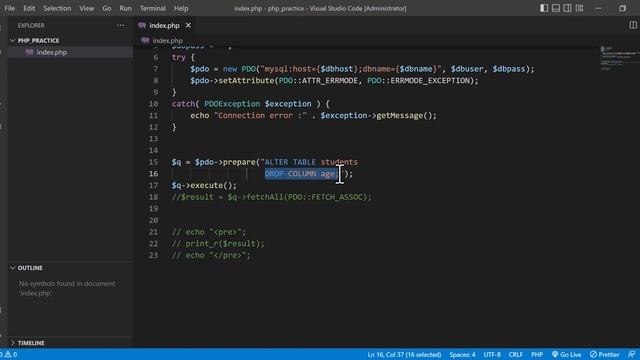This screenshot has width=640, height=360.
Task: Change indentation via Spaces: 4
Action: (x=462, y=355)
